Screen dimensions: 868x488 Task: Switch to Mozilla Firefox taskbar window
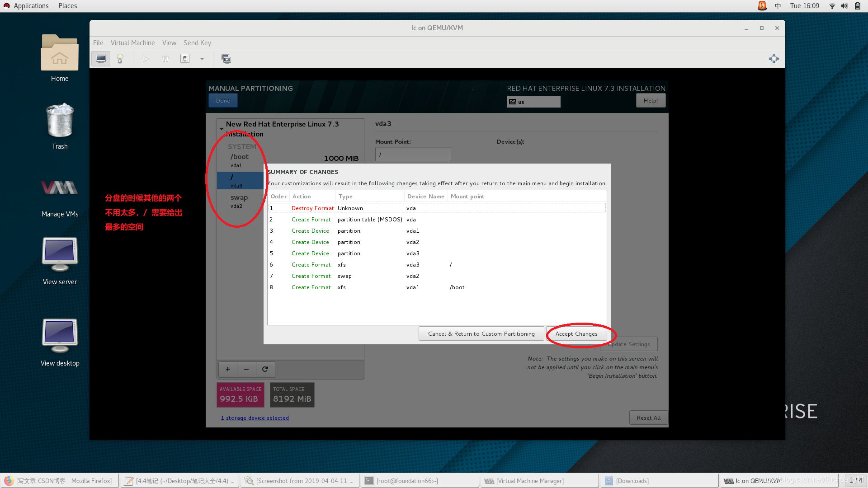59,481
